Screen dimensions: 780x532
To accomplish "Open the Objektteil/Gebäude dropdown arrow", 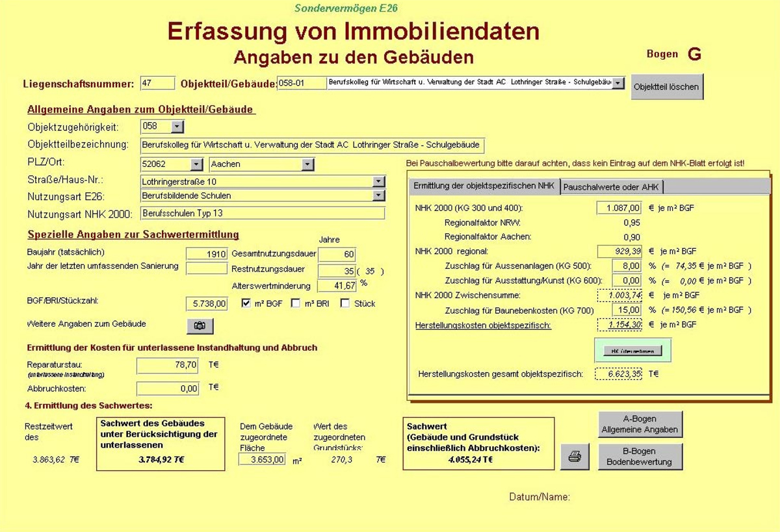I will 618,83.
